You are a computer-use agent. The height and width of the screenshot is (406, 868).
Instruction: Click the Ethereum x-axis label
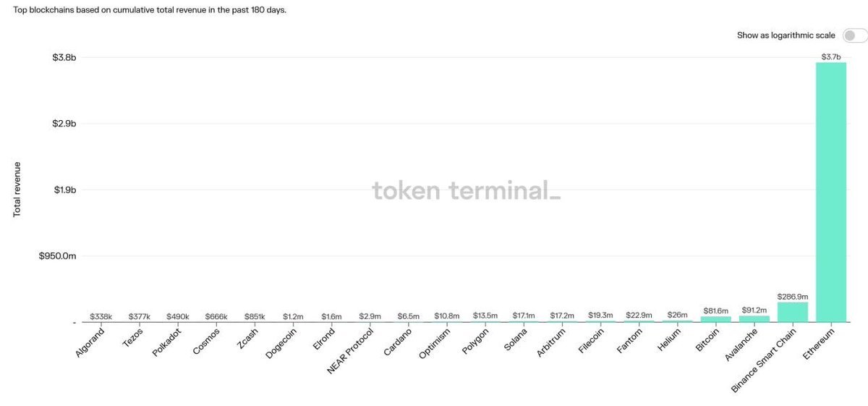pos(820,342)
